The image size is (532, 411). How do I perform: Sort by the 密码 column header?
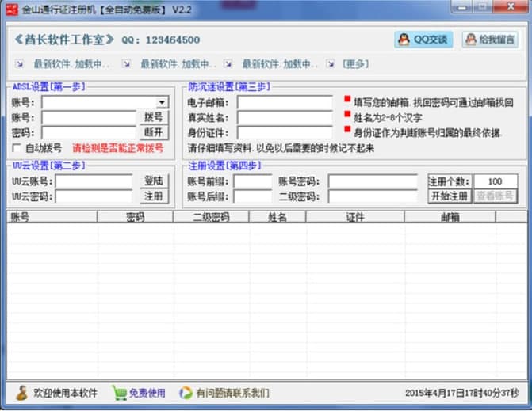(135, 217)
